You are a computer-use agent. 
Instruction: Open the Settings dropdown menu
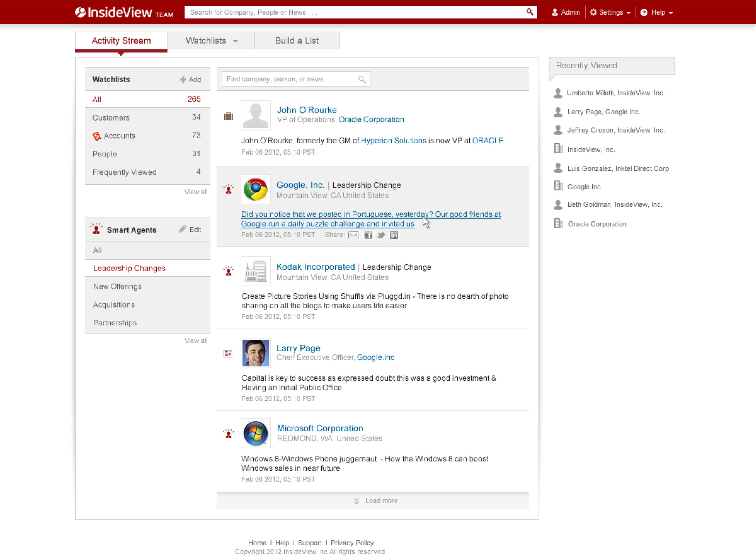610,13
